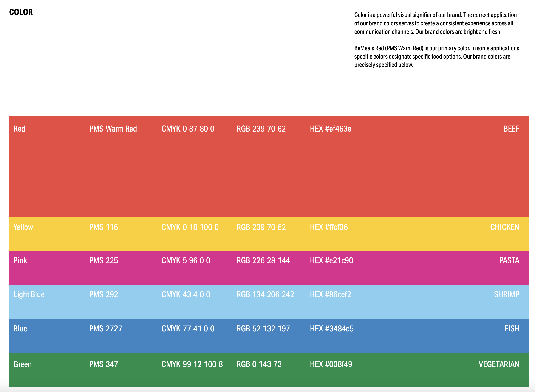
Task: Click PMS Warm Red label
Action: pyautogui.click(x=113, y=129)
